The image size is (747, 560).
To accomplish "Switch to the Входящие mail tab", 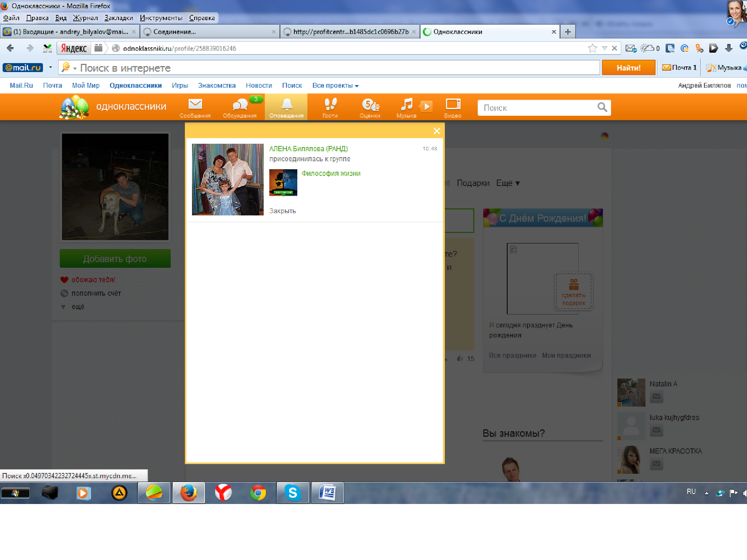I will tap(70, 32).
